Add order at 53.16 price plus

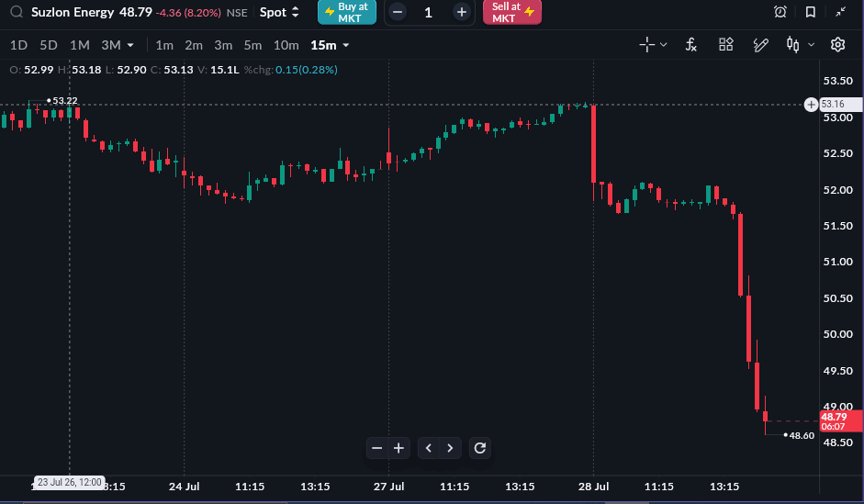tap(811, 105)
